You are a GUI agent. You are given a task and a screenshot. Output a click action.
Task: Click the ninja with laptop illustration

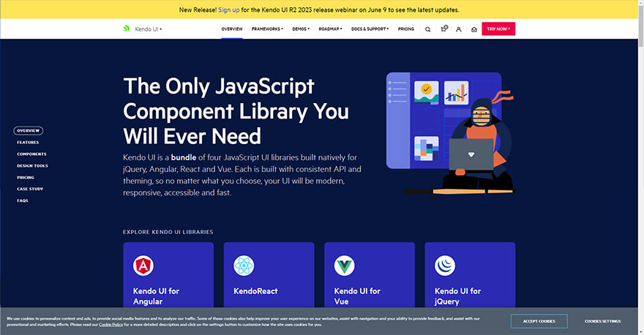(450, 135)
